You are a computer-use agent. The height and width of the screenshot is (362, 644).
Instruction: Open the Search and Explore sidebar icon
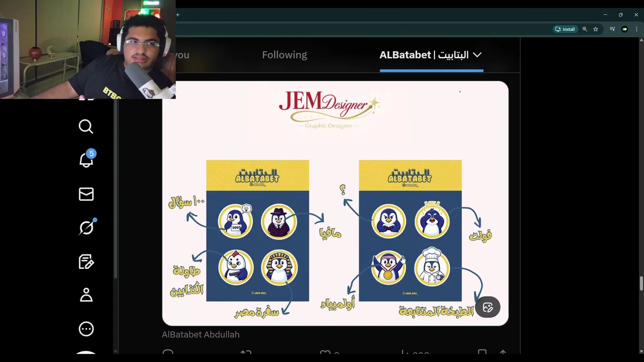86,126
